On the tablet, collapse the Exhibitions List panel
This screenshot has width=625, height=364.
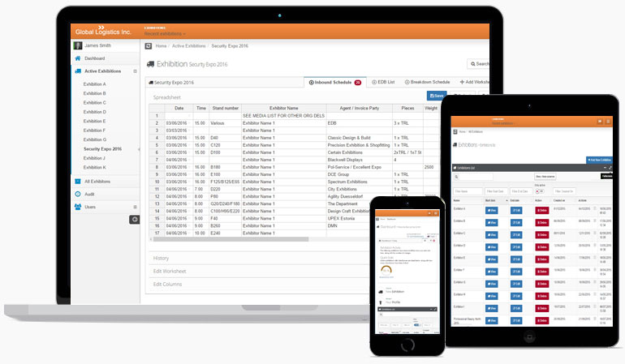coord(605,168)
